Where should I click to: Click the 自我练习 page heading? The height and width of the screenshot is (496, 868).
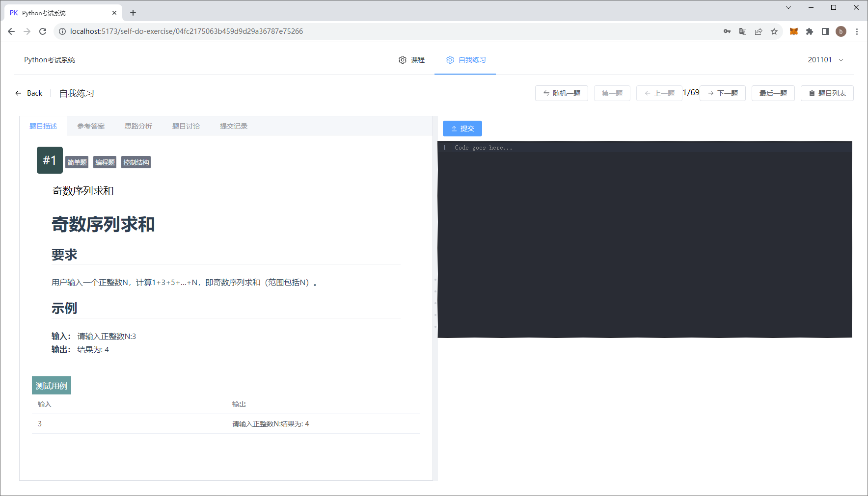77,93
